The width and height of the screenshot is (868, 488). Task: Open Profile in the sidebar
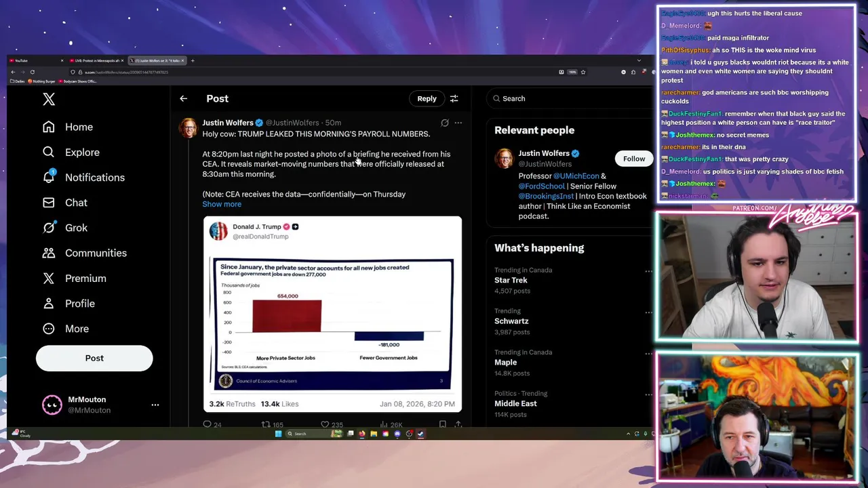point(68,303)
